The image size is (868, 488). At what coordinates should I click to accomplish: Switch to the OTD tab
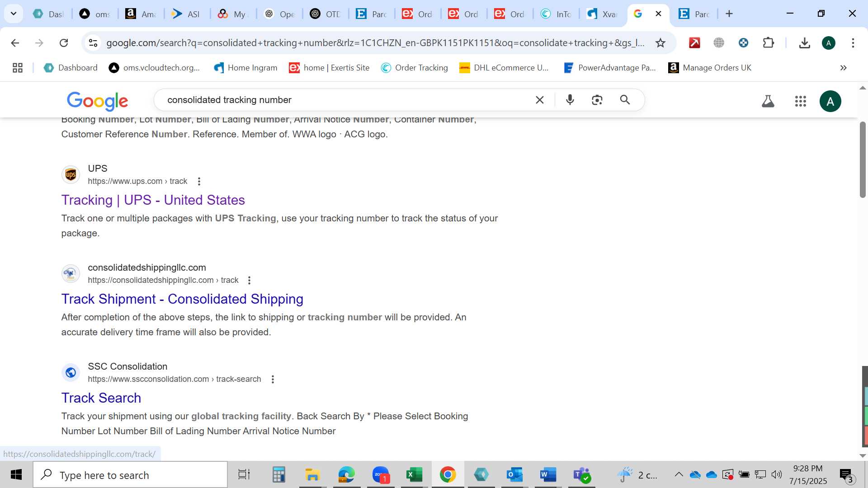[325, 14]
